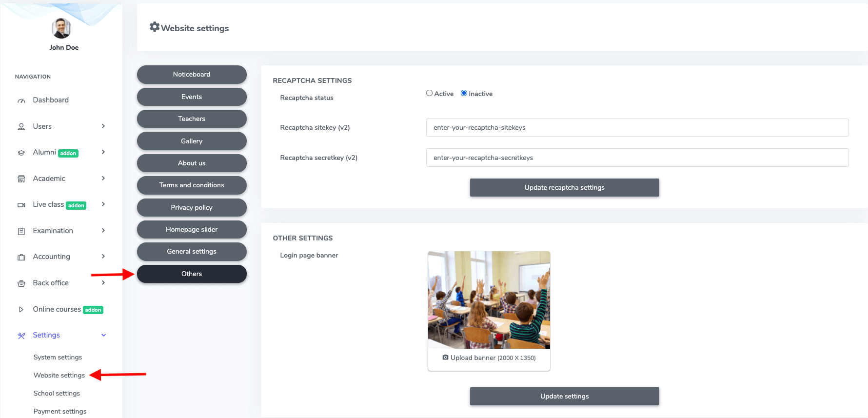Open the About us tab
The image size is (868, 418).
tap(192, 163)
